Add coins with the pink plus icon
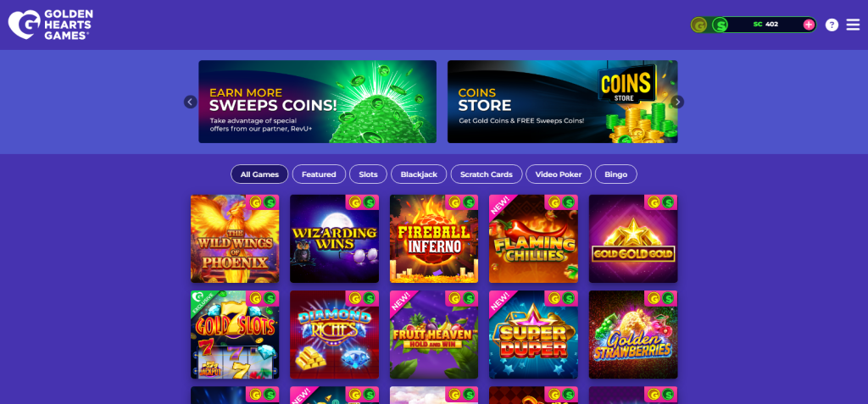 [x=809, y=25]
